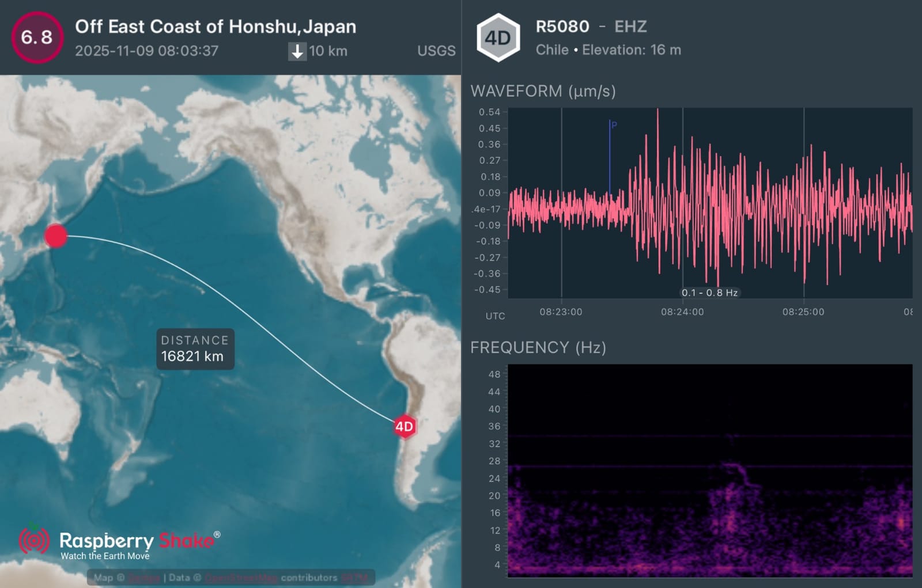The height and width of the screenshot is (588, 922).
Task: Open the SRTM attribution link
Action: point(354,578)
